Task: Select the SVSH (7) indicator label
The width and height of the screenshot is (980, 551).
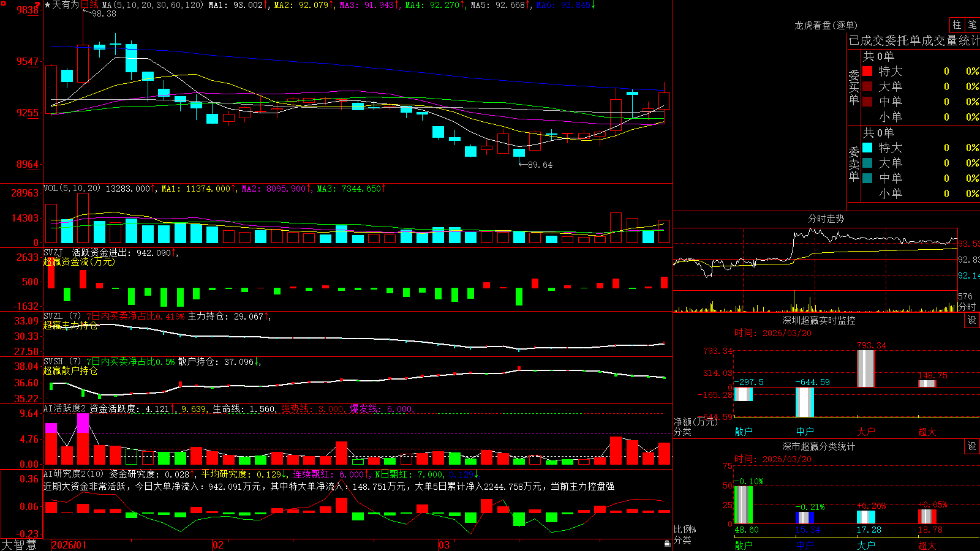Action: click(x=62, y=362)
